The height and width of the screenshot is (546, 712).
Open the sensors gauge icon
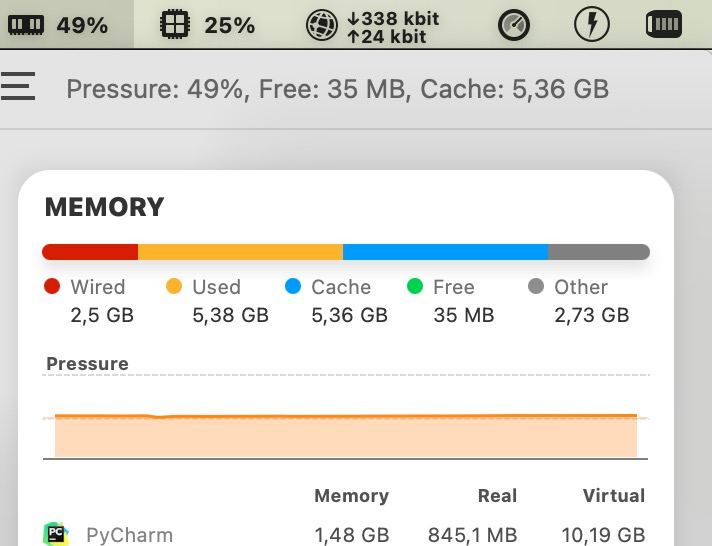[514, 25]
